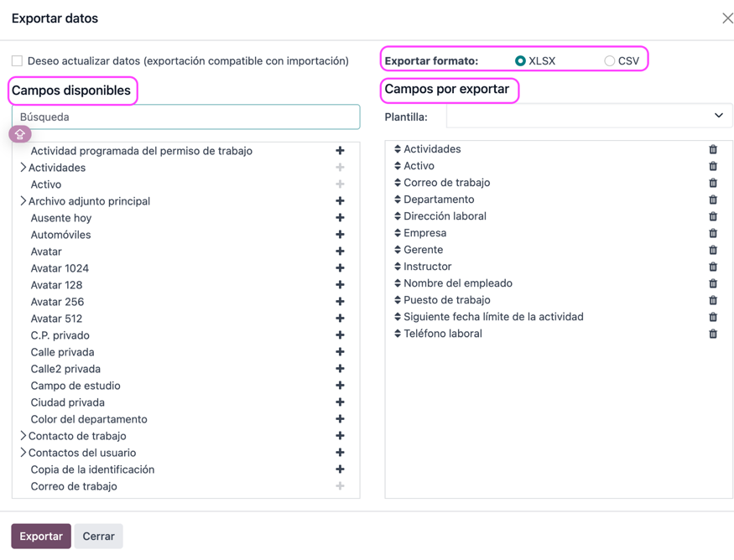Select Campo de estudio in available fields

(75, 386)
